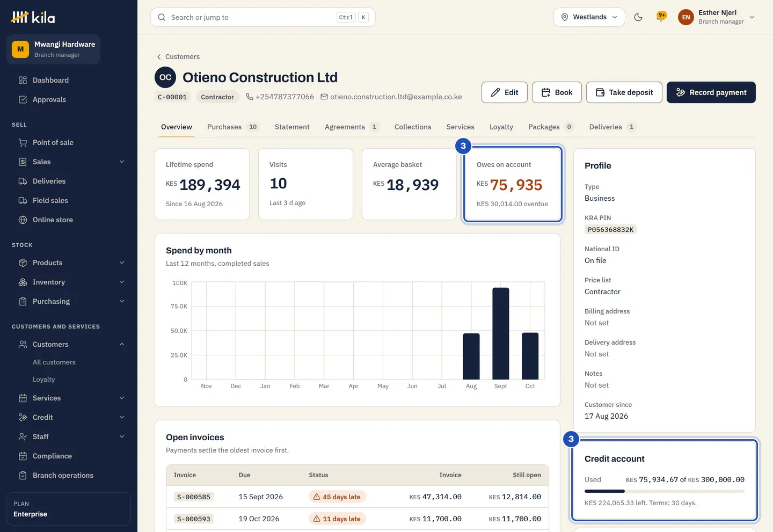Screen dimensions: 773x532
Task: Click the Record payment button
Action: coord(711,92)
